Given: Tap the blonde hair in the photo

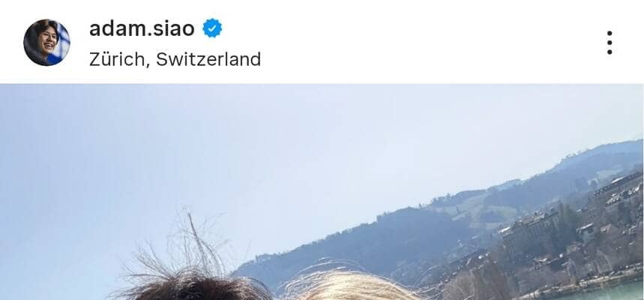Looking at the screenshot, I should coord(349,288).
